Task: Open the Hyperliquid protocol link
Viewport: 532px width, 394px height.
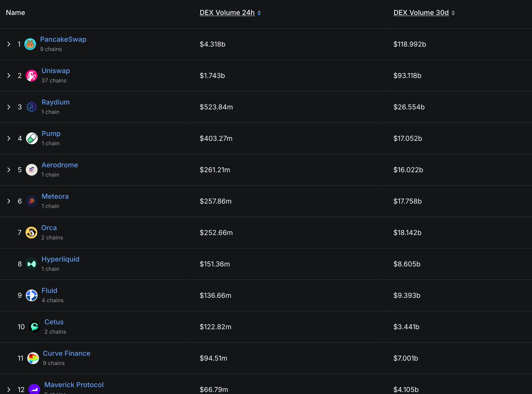Action: [x=60, y=259]
